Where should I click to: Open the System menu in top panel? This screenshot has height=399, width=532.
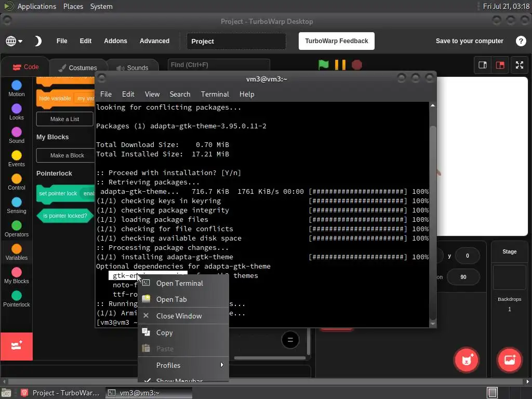click(x=101, y=6)
